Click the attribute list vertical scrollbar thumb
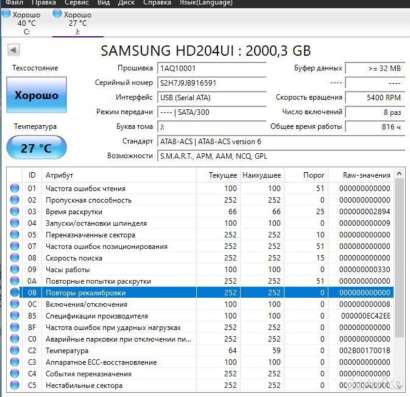 399,257
